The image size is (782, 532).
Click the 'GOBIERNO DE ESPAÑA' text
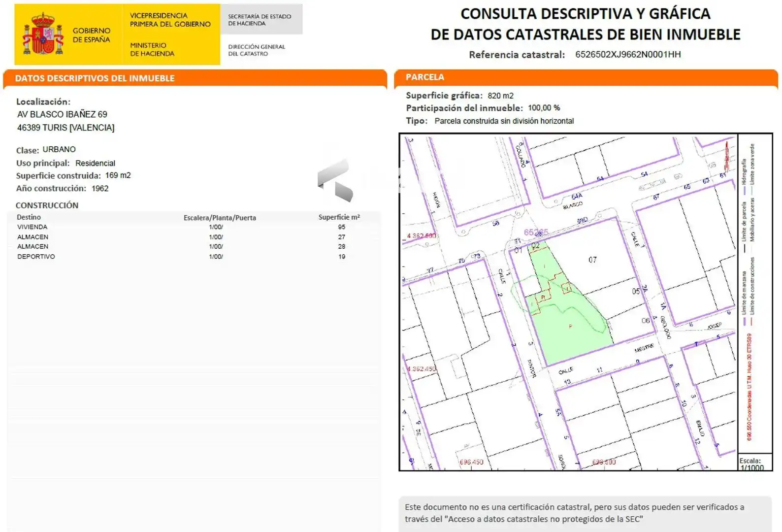pos(92,35)
